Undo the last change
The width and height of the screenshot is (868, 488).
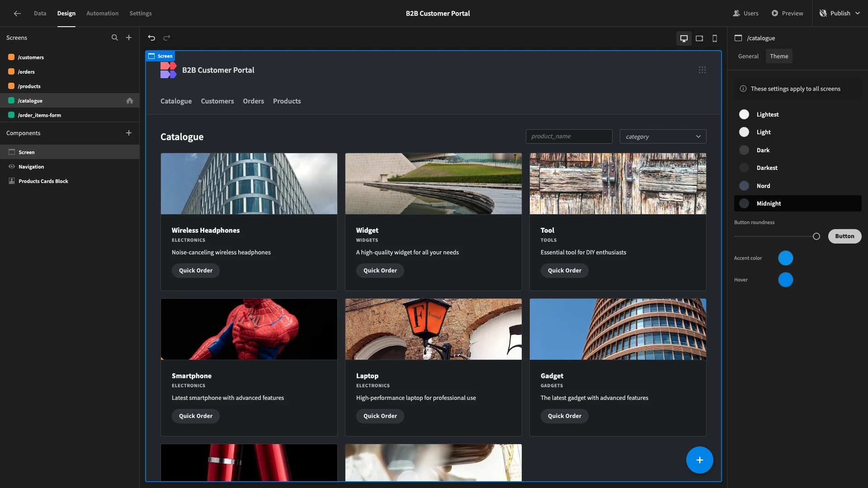[x=151, y=38]
